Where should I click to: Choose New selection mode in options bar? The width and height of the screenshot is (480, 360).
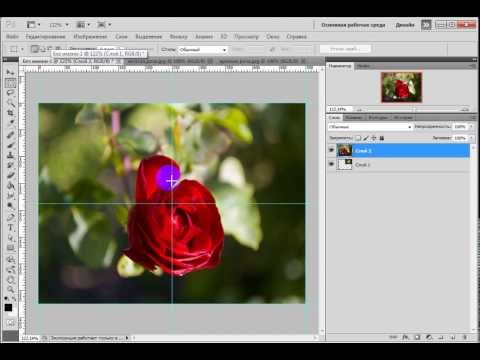point(34,49)
